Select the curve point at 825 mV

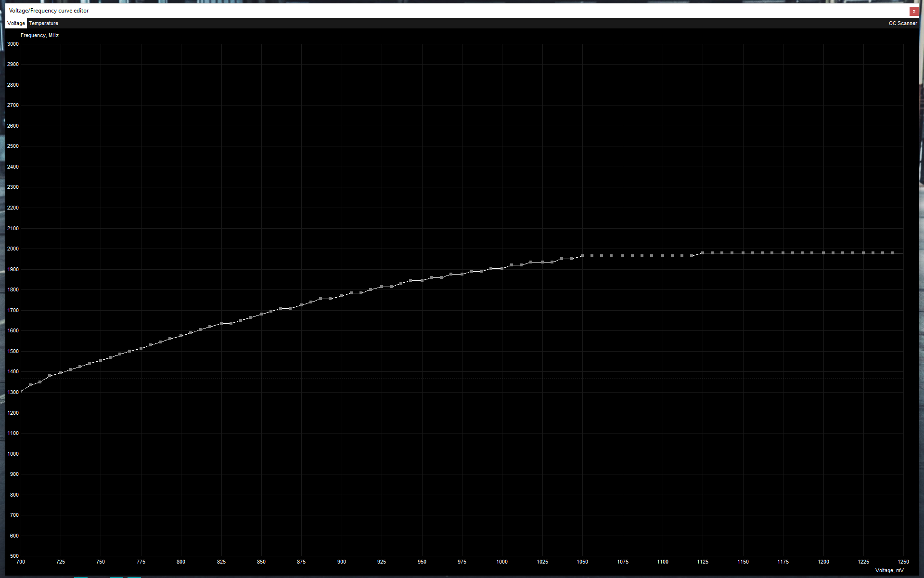[x=221, y=323]
